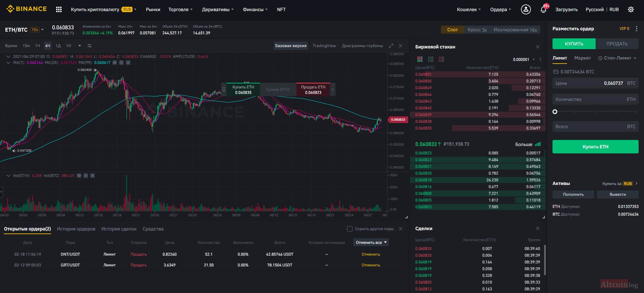
Task: Open order book more options dots
Action: [540, 59]
